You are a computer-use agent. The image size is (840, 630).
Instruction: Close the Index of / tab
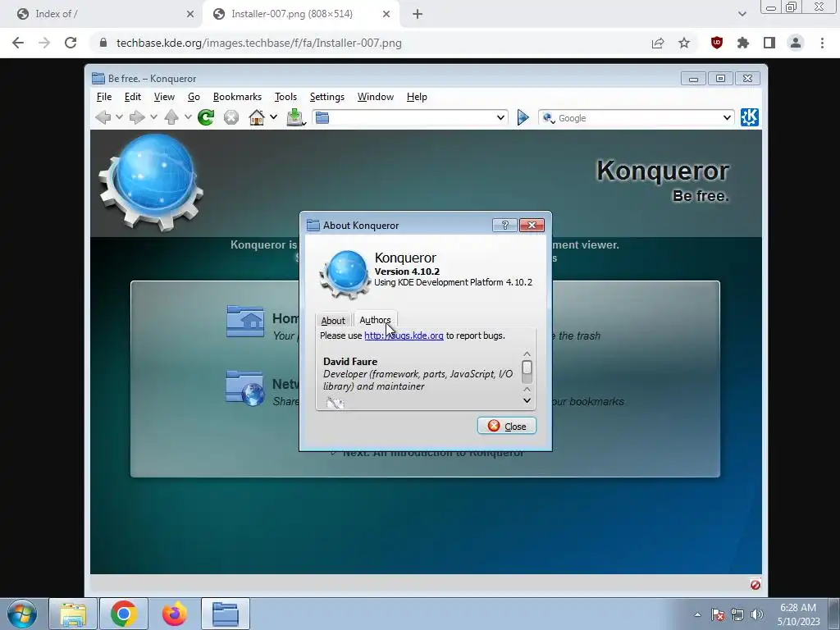[190, 15]
